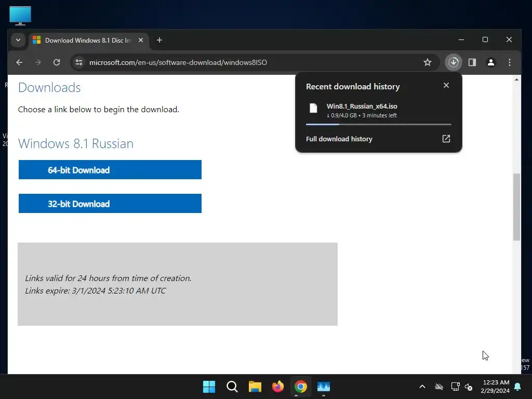The width and height of the screenshot is (532, 399).
Task: Open full download history external-link icon
Action: (446, 139)
